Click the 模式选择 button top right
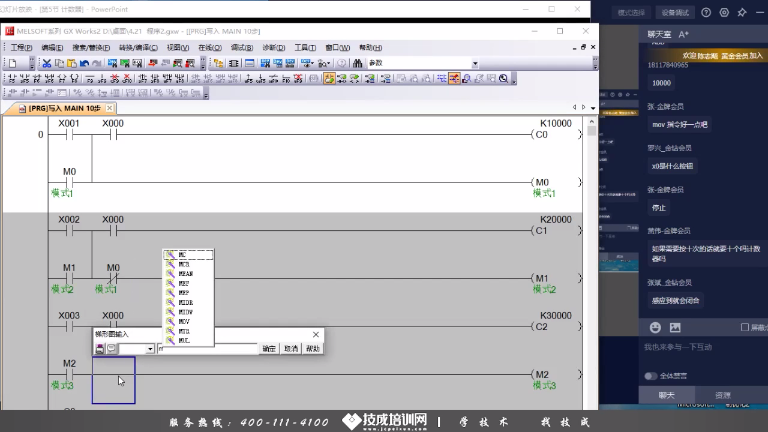The width and height of the screenshot is (768, 432). coord(631,13)
